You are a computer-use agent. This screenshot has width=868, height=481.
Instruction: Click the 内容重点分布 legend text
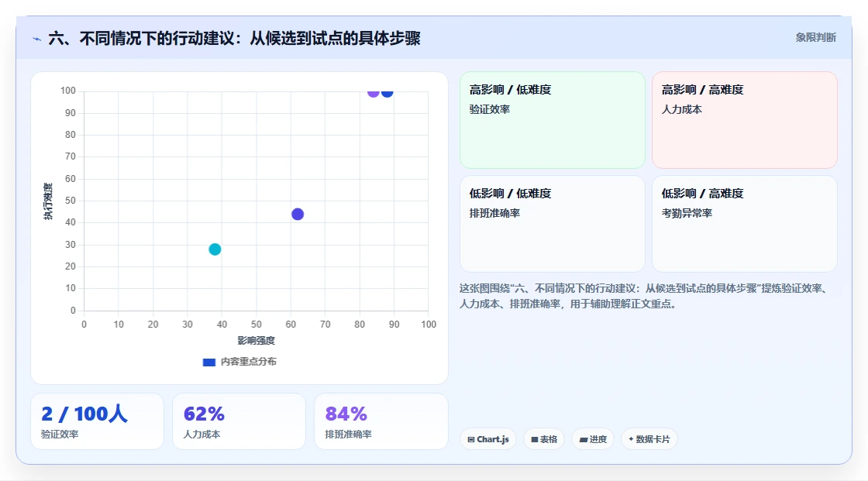coord(248,362)
